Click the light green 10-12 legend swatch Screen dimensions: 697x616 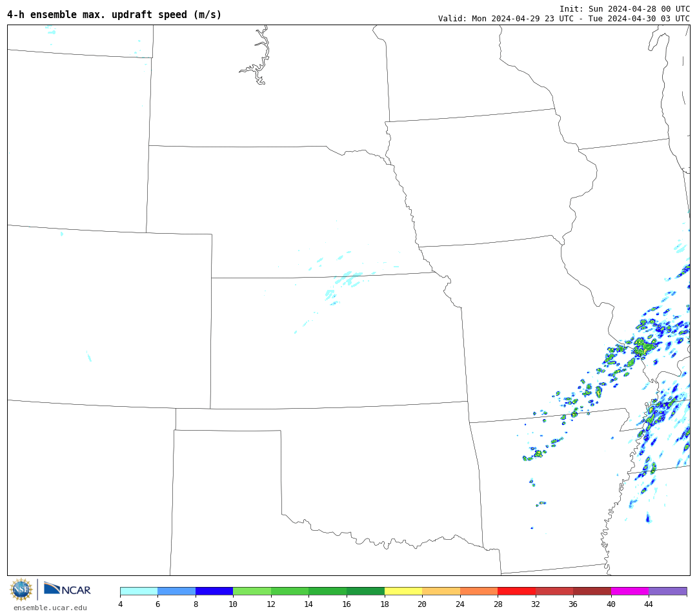[x=252, y=591]
